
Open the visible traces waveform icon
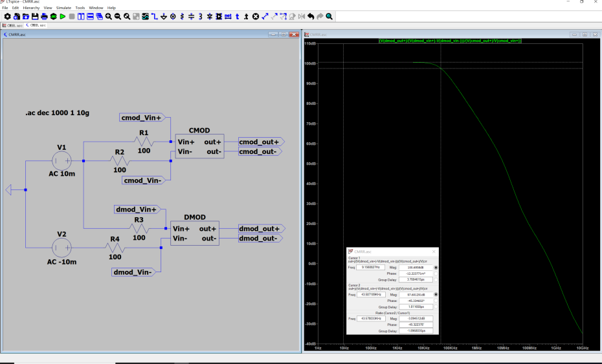point(145,17)
